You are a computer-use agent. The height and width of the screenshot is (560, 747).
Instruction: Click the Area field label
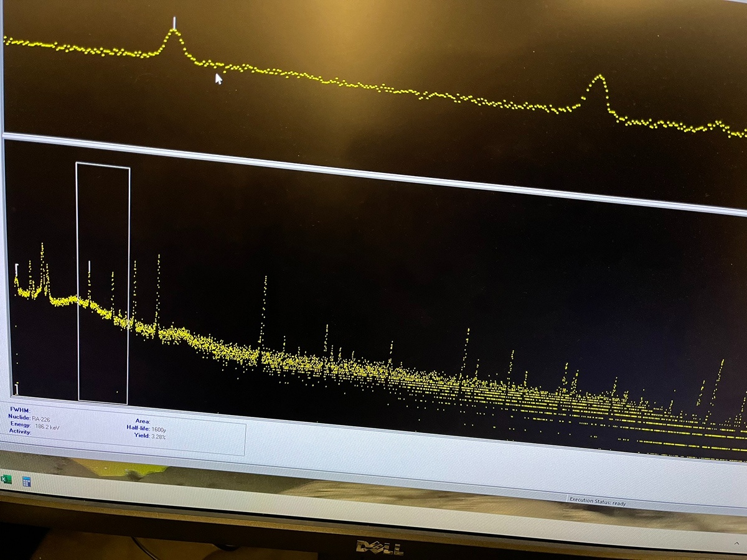tap(143, 421)
